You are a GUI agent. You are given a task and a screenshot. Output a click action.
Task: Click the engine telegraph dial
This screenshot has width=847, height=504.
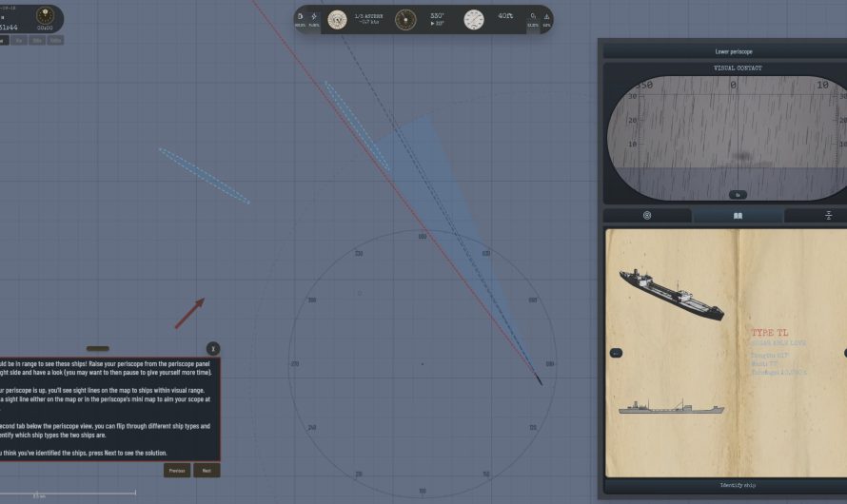[337, 20]
